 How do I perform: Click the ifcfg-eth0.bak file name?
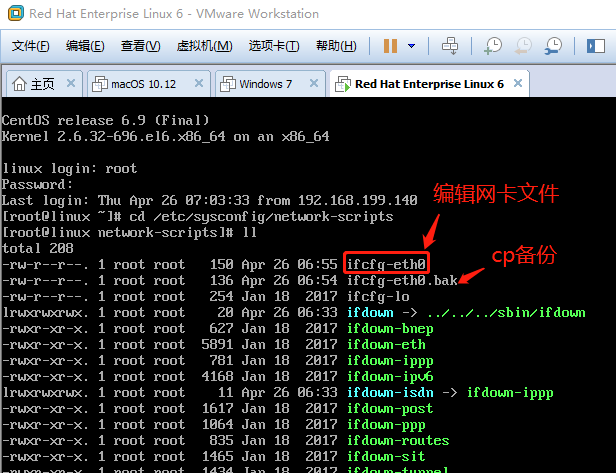click(x=402, y=280)
